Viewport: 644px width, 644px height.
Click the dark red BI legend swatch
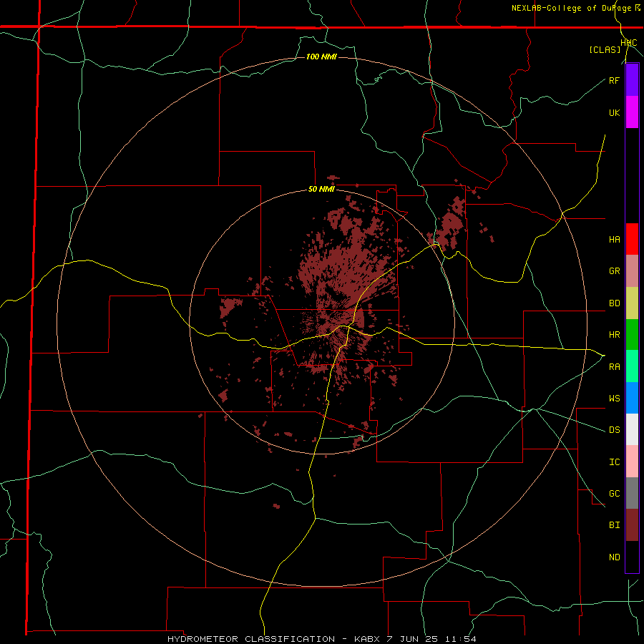pos(632,525)
